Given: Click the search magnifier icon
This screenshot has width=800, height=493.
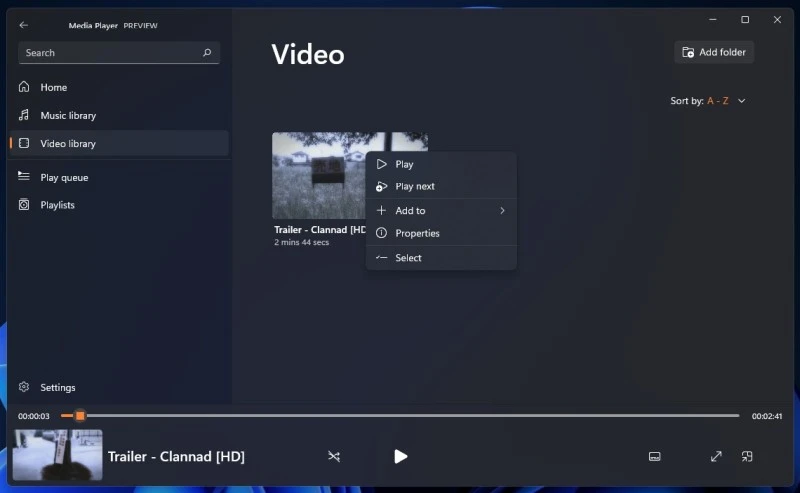Looking at the screenshot, I should coord(207,53).
